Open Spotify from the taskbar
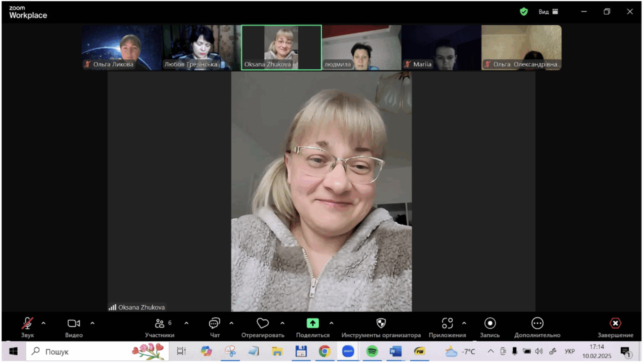 coord(372,352)
